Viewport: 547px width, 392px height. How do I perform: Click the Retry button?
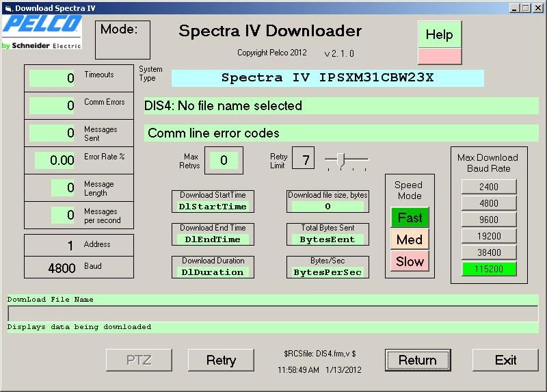221,360
